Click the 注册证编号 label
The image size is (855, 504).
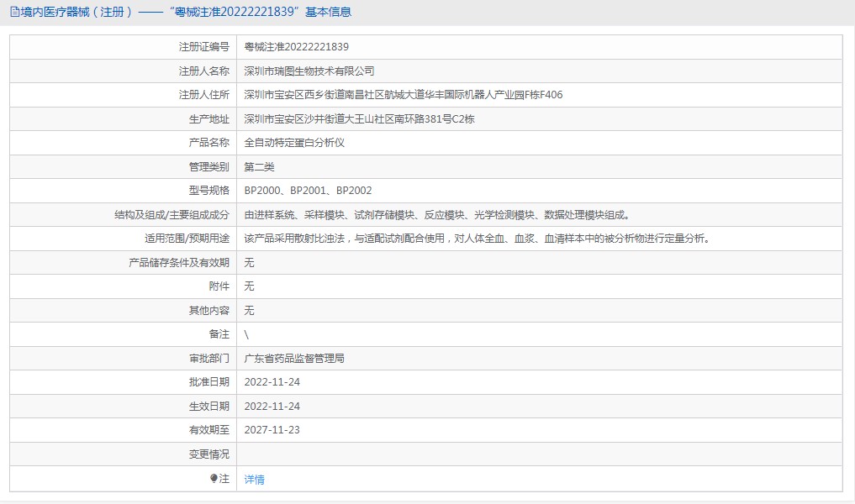click(x=204, y=47)
